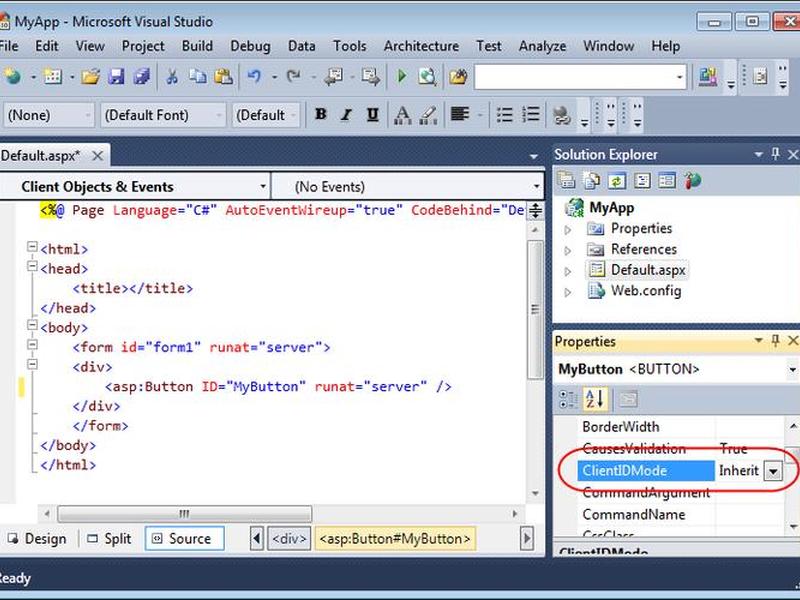This screenshot has height=600, width=800.
Task: Select Alphabetical sort icon in Properties panel
Action: 595,399
